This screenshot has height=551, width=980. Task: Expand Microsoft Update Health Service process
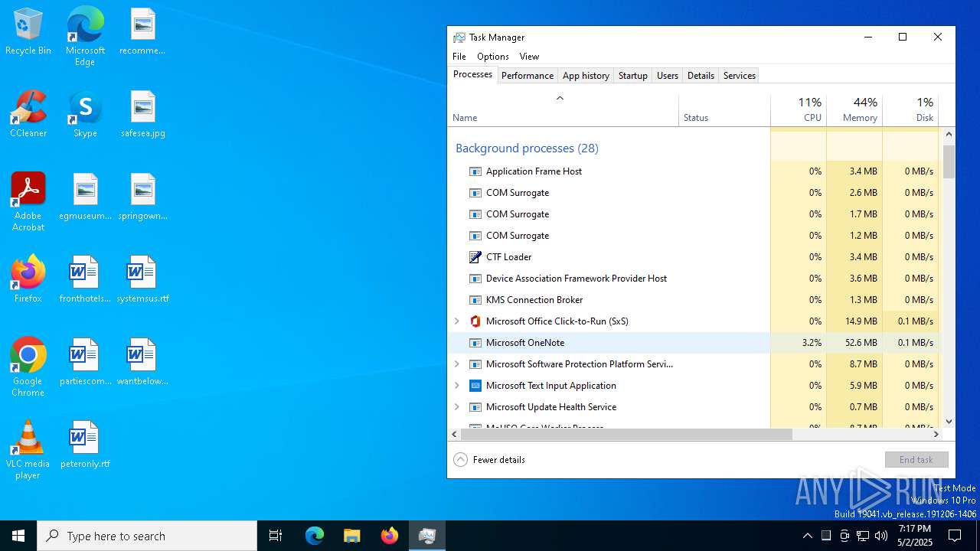pos(457,407)
